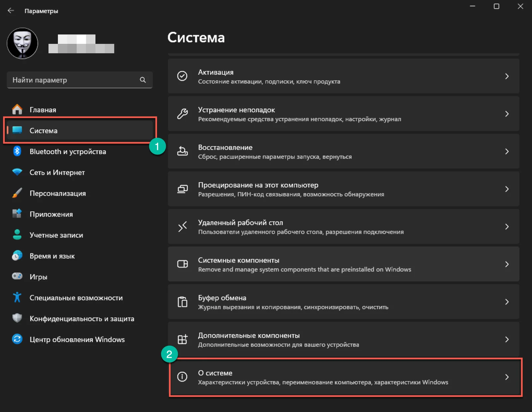Click the search magnifier icon
Image resolution: width=532 pixels, height=412 pixels.
click(x=143, y=80)
